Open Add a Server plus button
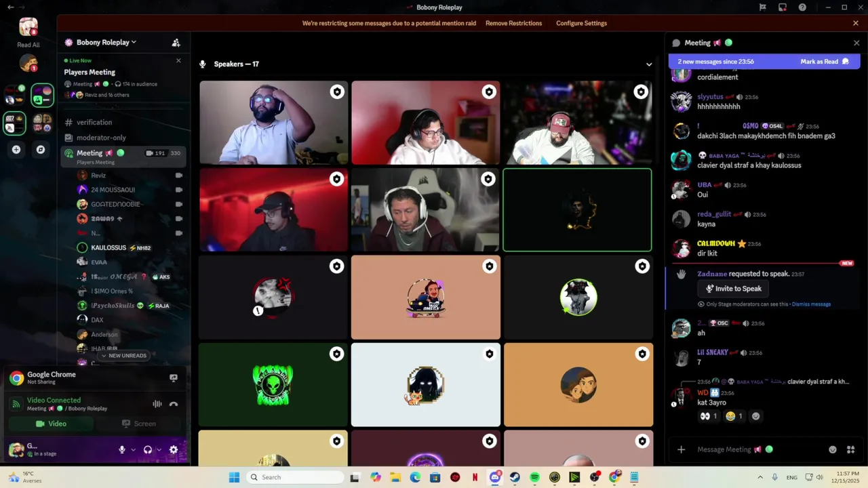This screenshot has height=488, width=868. (x=16, y=149)
